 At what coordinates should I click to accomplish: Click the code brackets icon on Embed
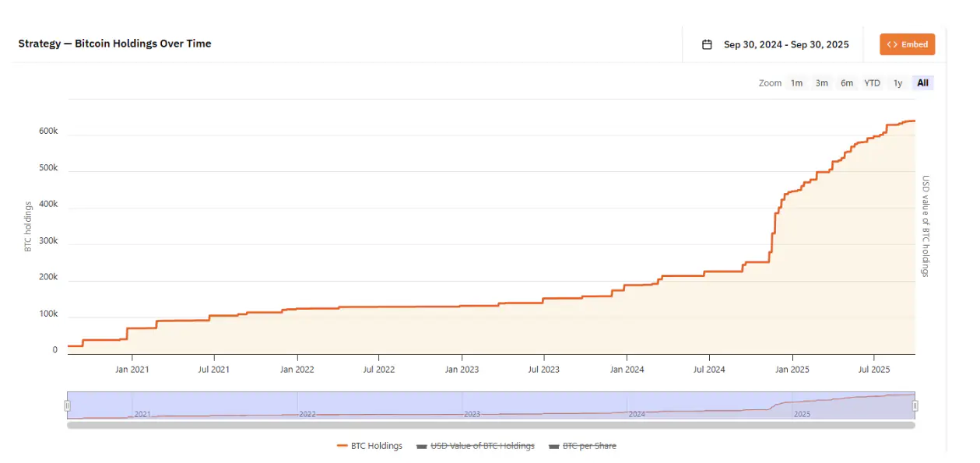892,44
